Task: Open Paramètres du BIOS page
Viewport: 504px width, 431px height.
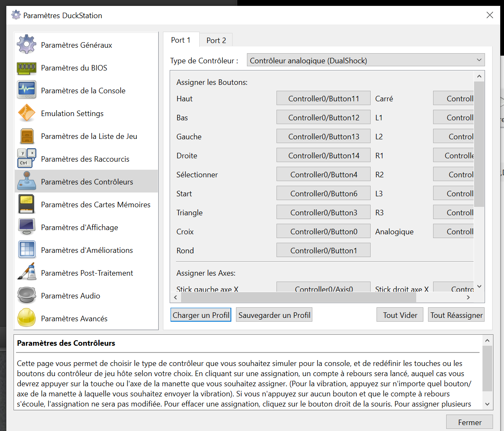Action: pos(86,68)
